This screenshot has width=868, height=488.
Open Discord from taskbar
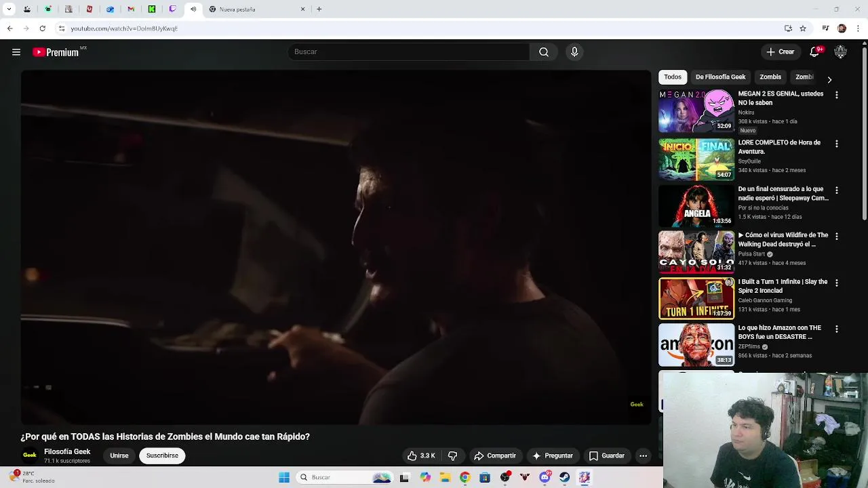545,478
